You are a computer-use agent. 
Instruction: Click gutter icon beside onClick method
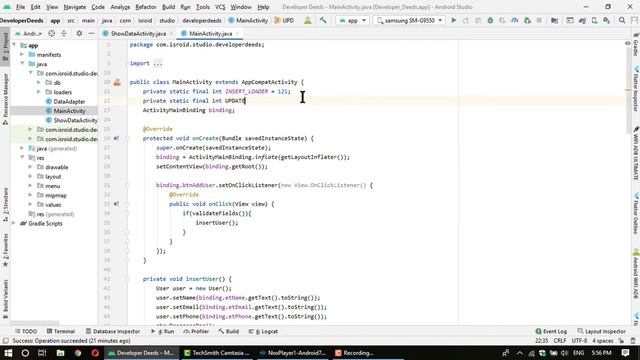116,204
